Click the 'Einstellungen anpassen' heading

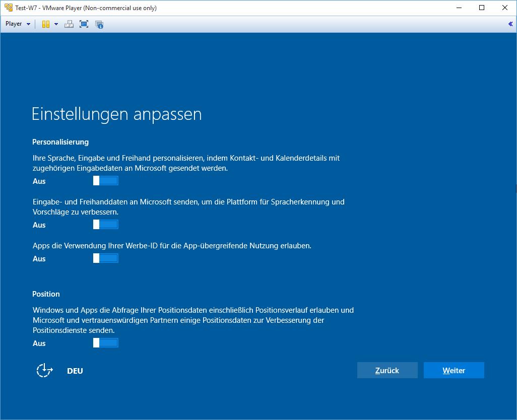click(117, 114)
